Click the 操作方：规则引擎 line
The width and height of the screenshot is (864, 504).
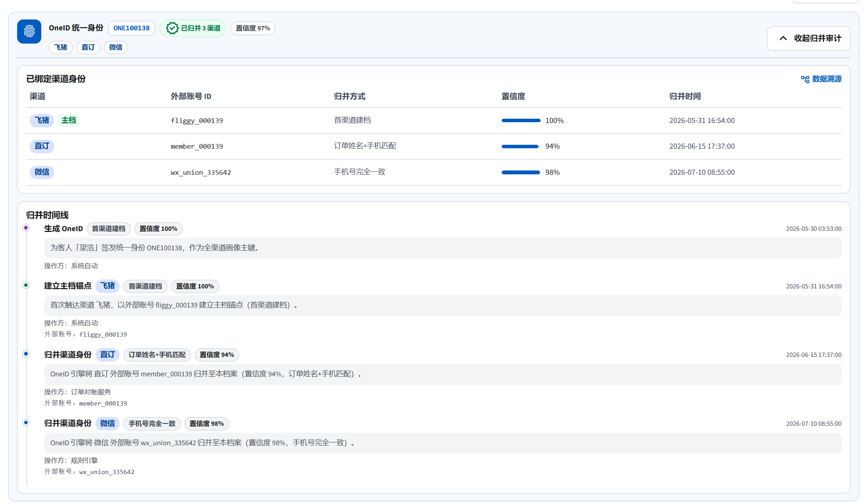71,460
